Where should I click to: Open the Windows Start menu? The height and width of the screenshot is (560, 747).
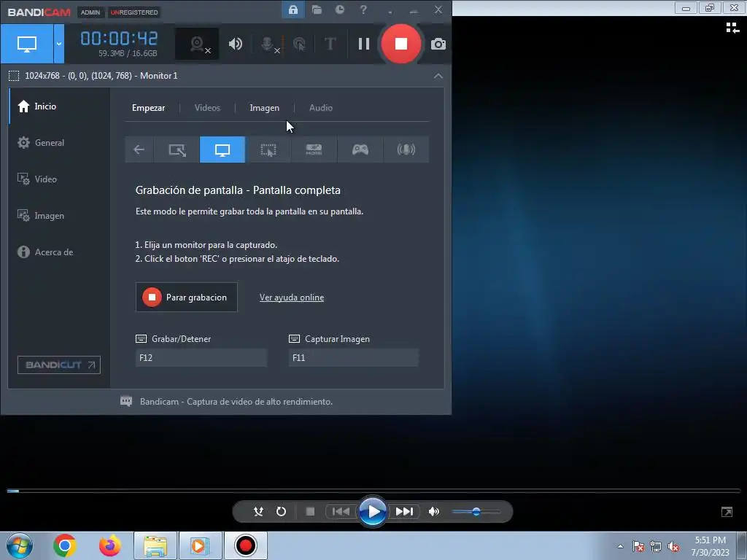pyautogui.click(x=20, y=545)
